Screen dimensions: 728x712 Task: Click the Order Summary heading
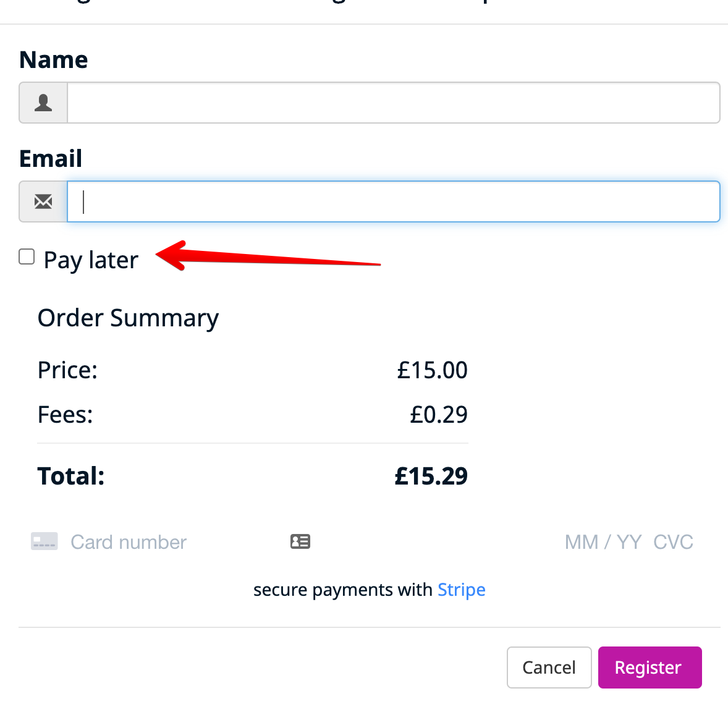point(128,319)
